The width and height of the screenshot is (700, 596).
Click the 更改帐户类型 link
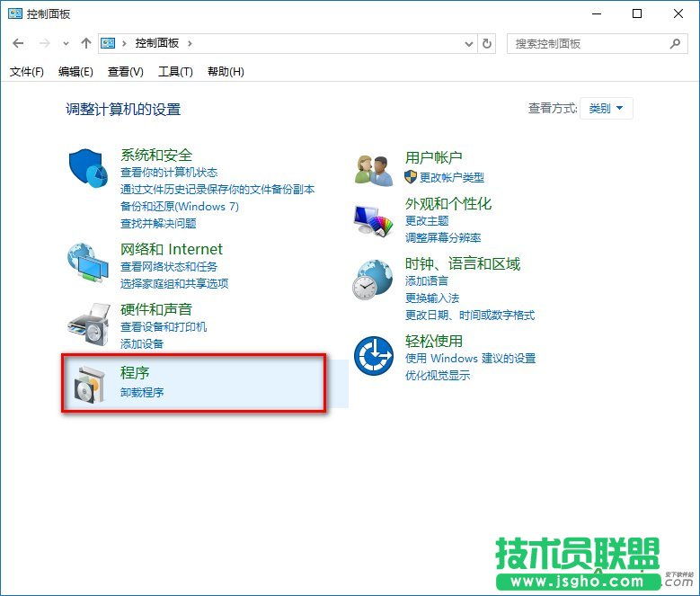coord(452,177)
